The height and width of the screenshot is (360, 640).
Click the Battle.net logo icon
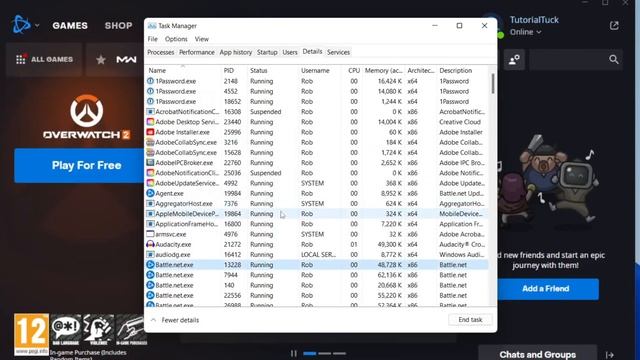(21, 25)
